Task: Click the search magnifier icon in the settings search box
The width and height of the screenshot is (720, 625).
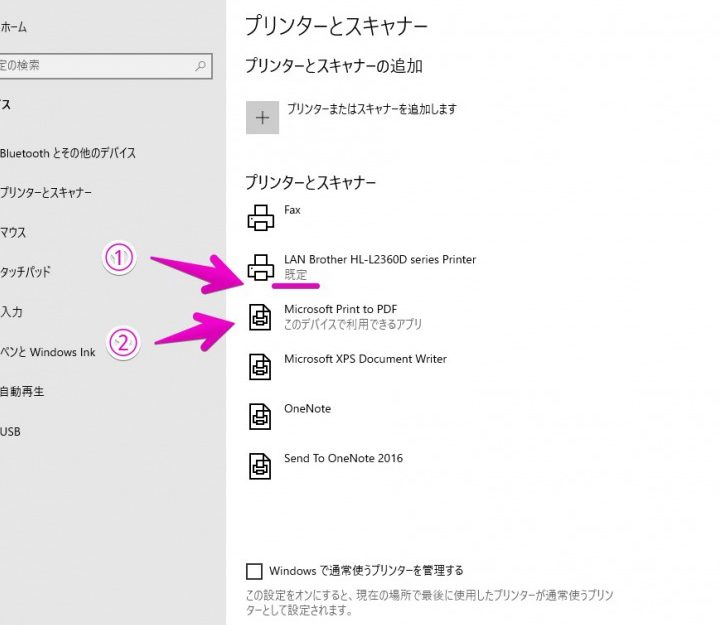Action: [200, 66]
